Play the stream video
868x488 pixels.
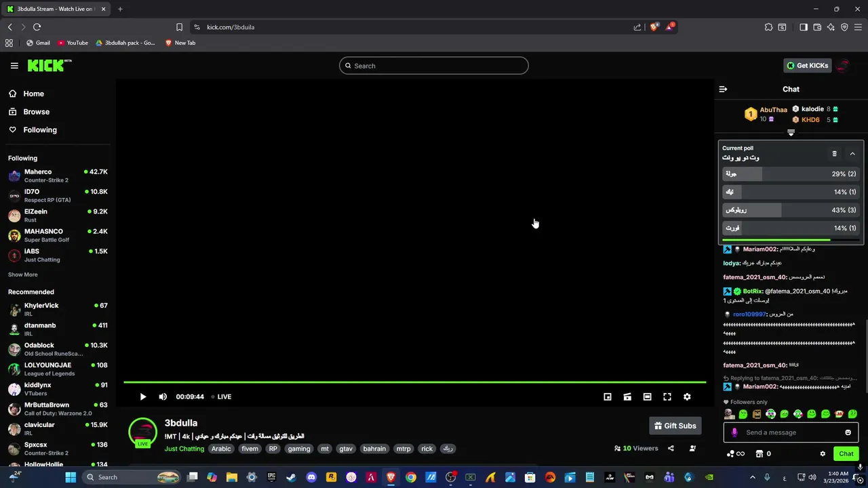tap(142, 396)
